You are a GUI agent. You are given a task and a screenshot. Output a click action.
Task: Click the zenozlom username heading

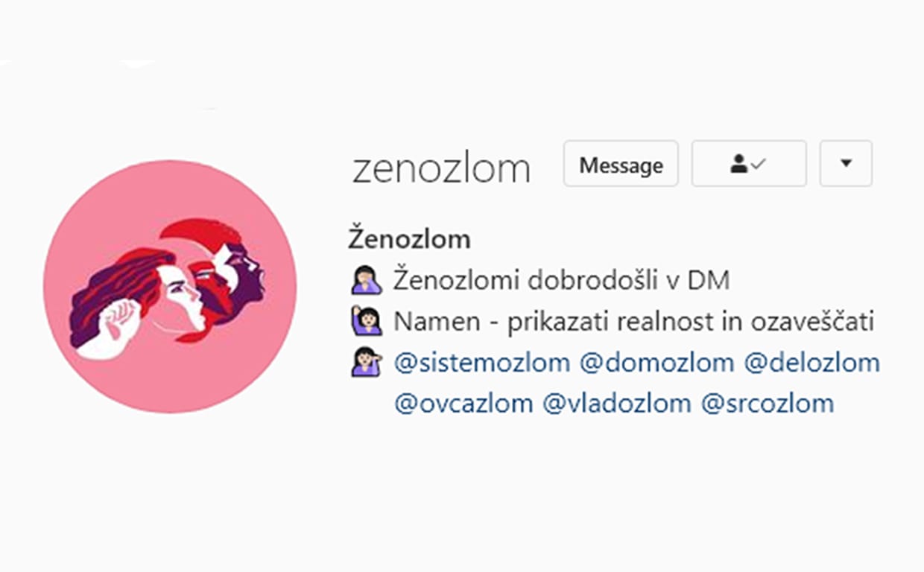coord(441,168)
